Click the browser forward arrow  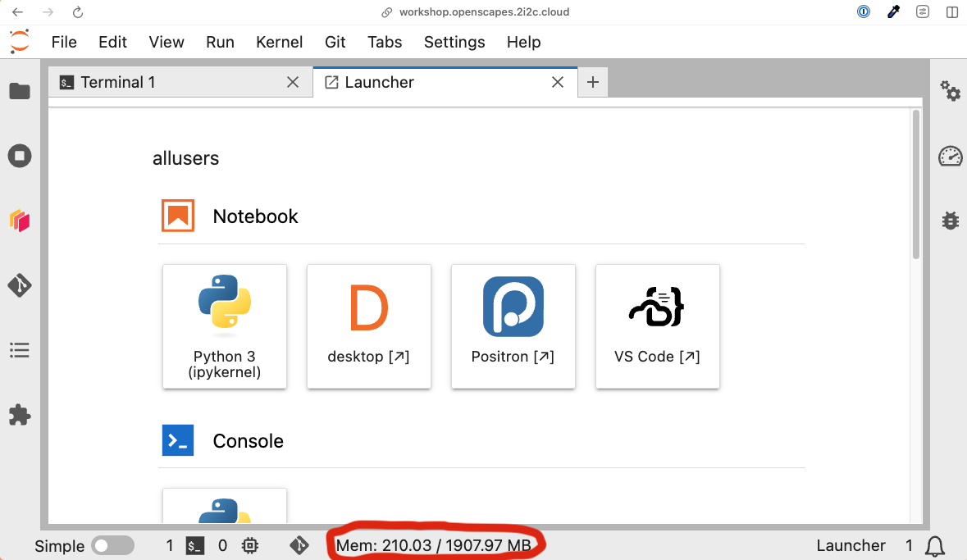(x=48, y=11)
